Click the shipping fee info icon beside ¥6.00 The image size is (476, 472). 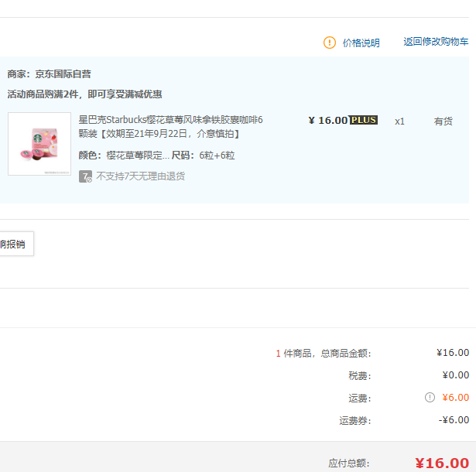[430, 397]
